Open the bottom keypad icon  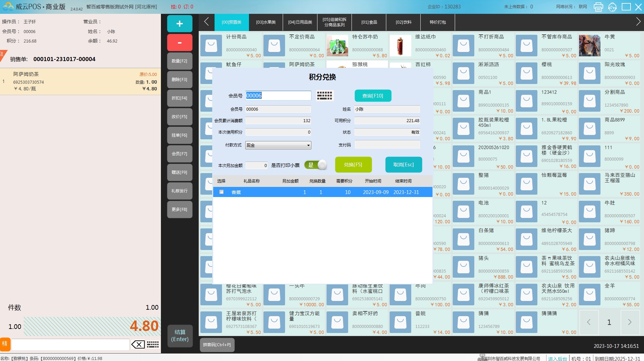pos(153,344)
